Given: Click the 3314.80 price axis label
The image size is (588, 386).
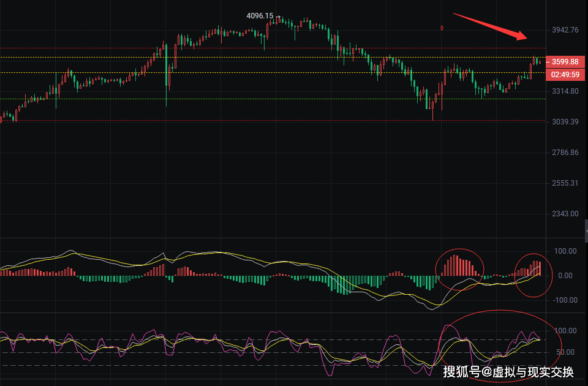Looking at the screenshot, I should tap(565, 91).
